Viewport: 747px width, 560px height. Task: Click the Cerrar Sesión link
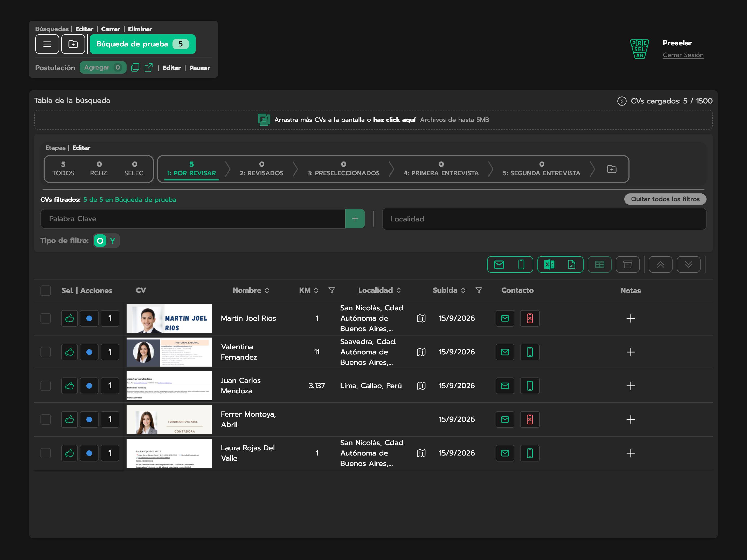(683, 55)
